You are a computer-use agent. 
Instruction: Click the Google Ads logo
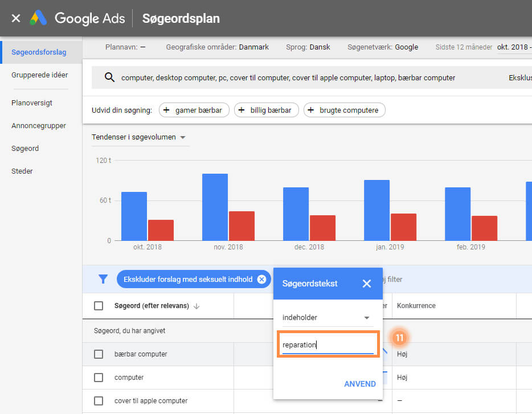pos(39,18)
